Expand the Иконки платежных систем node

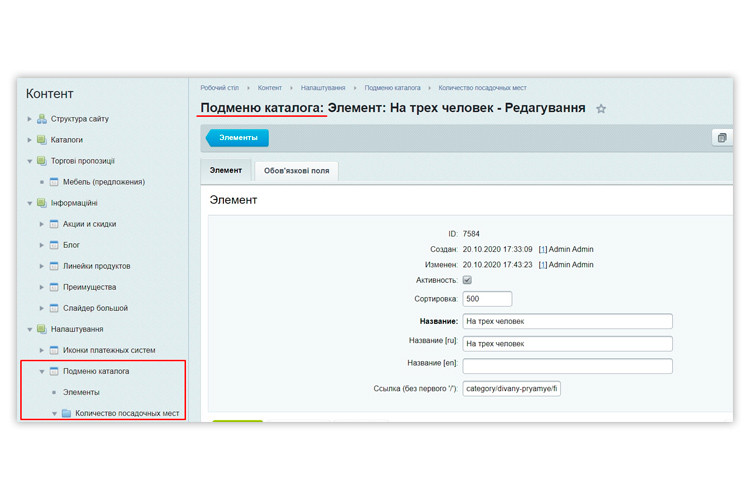[42, 350]
